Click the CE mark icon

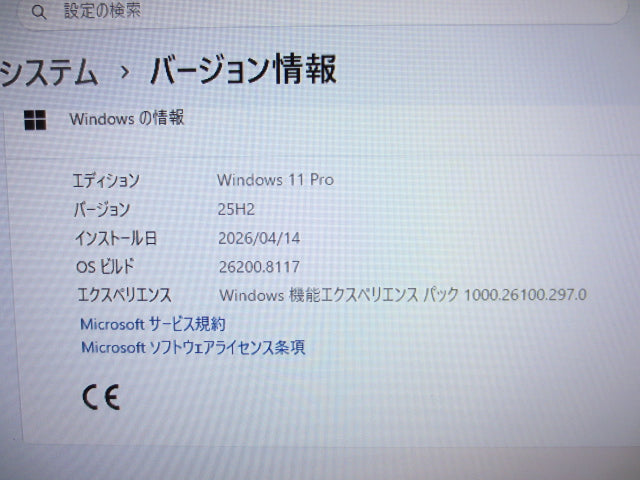click(x=101, y=397)
